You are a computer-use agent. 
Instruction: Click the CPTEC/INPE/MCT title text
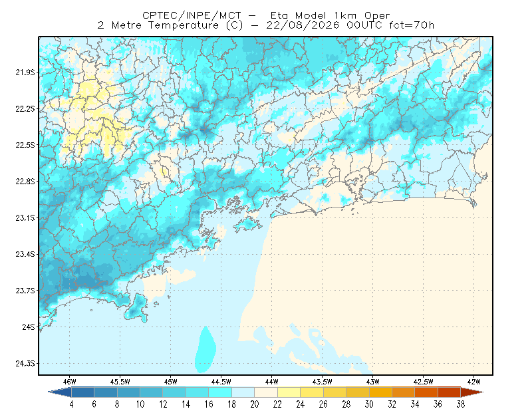click(192, 15)
